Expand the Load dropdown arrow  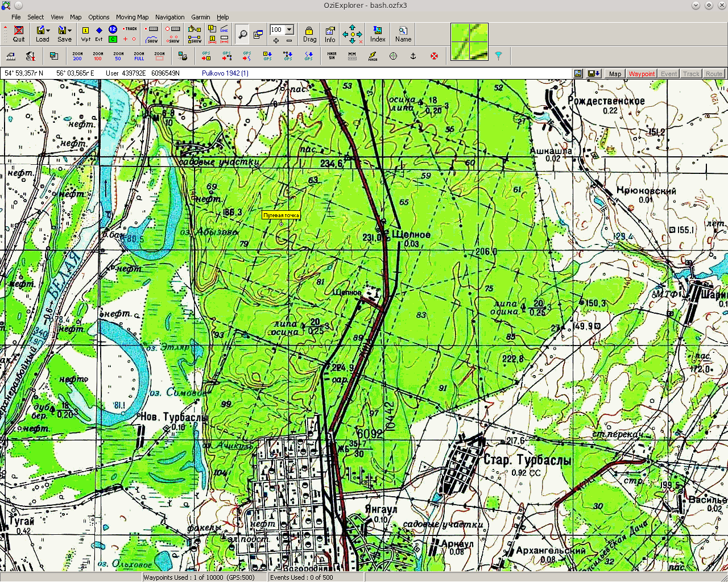48,31
